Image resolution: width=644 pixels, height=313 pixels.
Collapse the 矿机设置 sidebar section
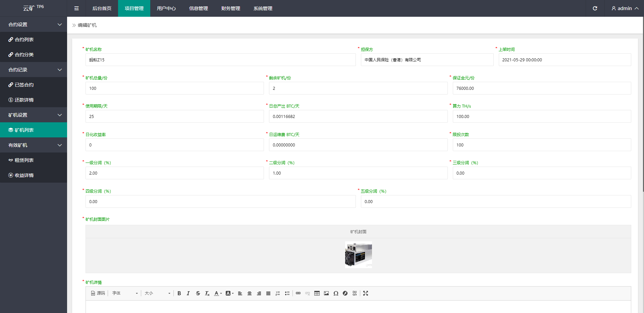pyautogui.click(x=34, y=115)
